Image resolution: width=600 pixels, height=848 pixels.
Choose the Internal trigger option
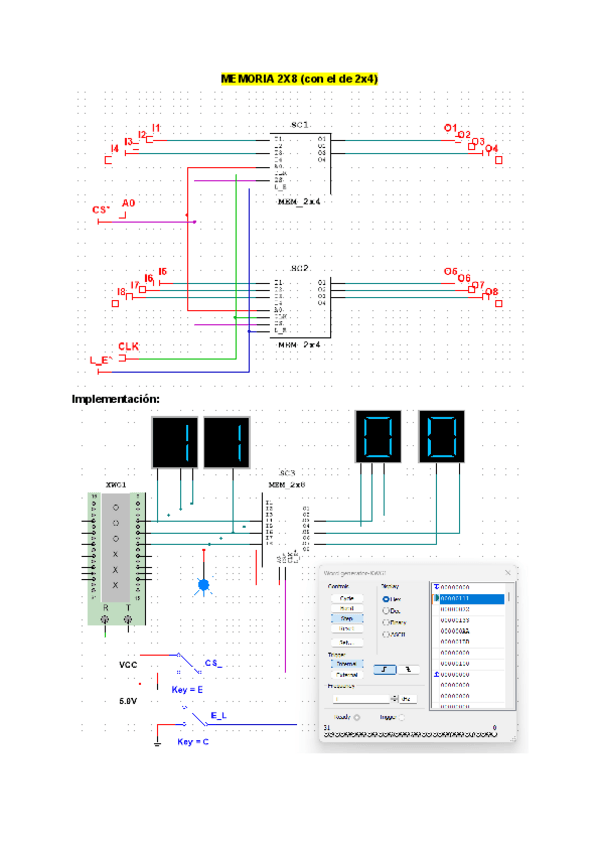coord(346,663)
